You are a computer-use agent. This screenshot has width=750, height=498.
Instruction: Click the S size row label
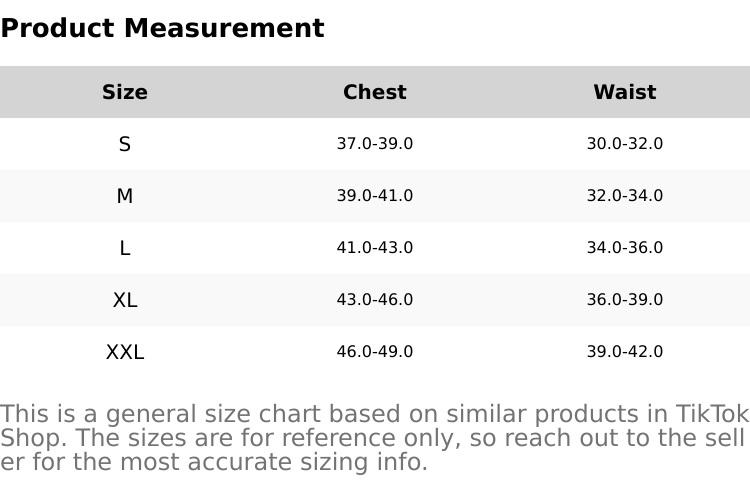pos(125,144)
